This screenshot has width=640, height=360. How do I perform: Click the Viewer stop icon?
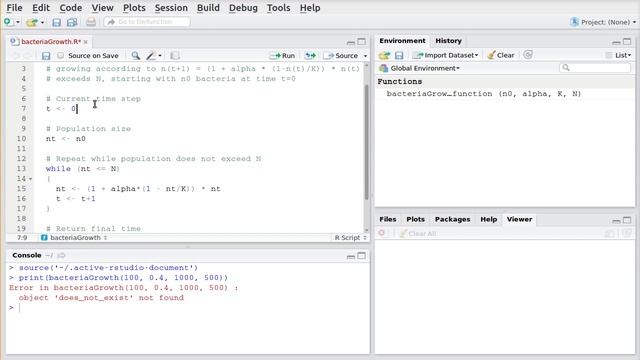tap(382, 233)
